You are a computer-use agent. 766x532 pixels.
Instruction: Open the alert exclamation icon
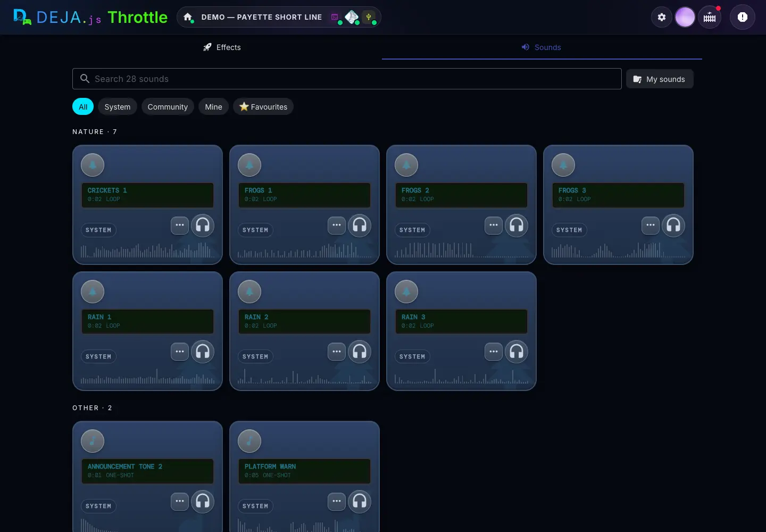coord(743,17)
